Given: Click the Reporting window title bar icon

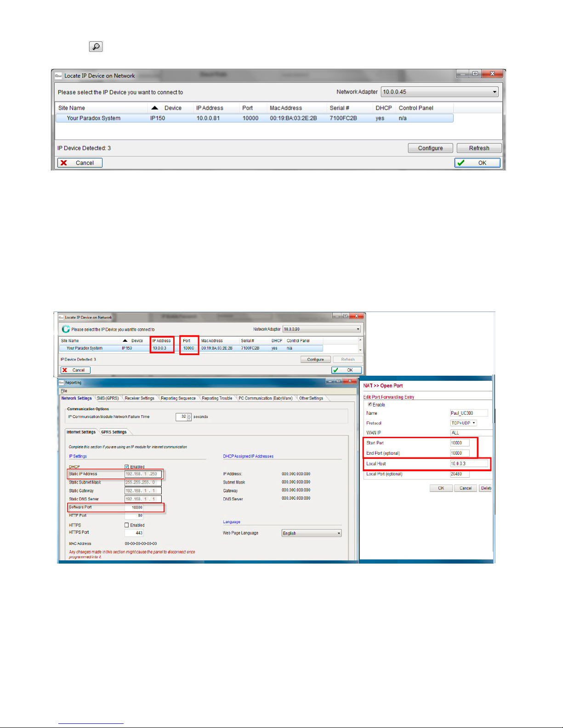Looking at the screenshot, I should (62, 382).
